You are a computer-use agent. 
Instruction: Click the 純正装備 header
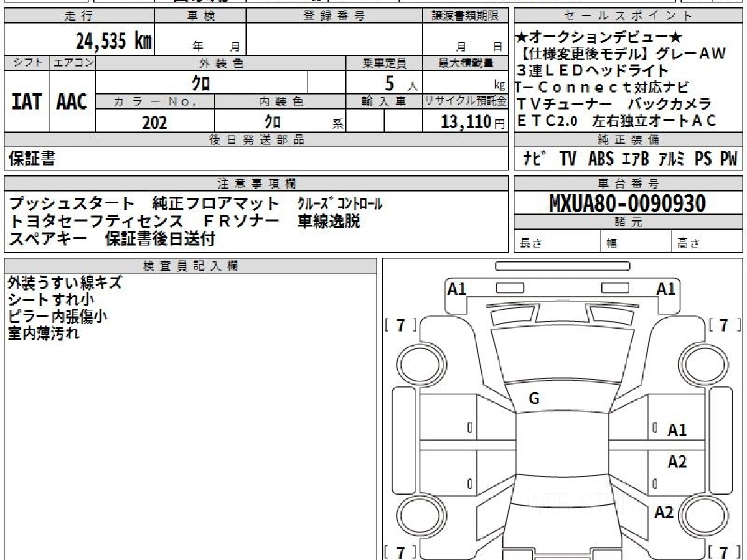pos(629,140)
